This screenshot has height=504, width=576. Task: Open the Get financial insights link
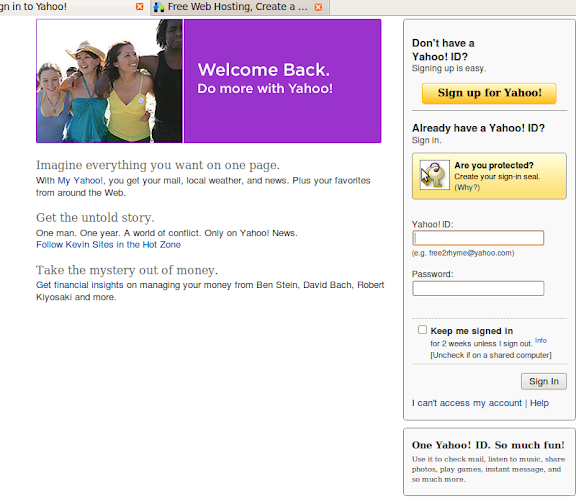coord(80,285)
